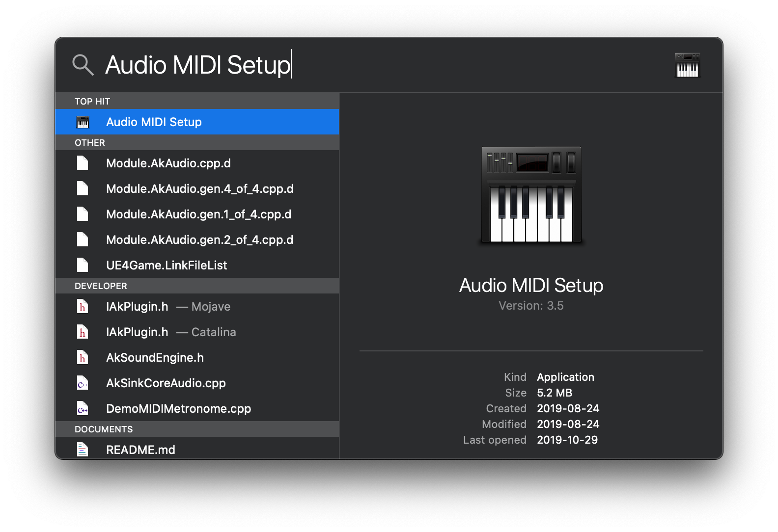
Task: Click the magnifying glass search icon
Action: click(83, 65)
